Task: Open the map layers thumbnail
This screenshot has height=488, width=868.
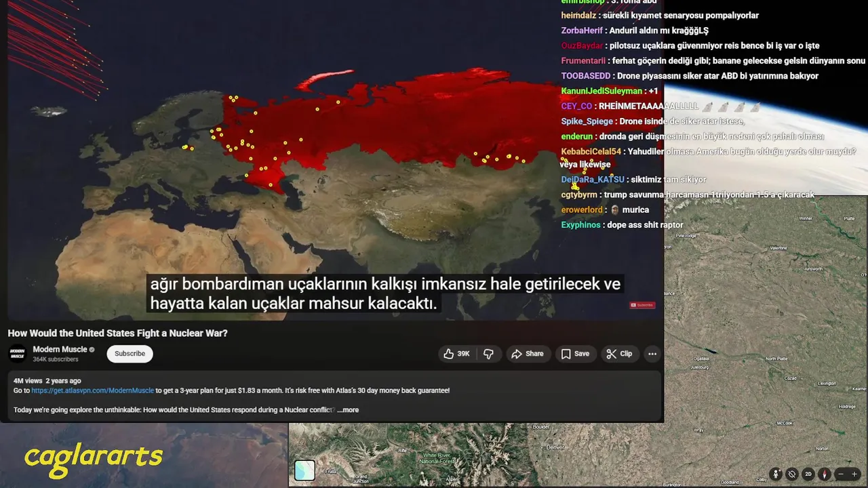Action: [x=304, y=470]
